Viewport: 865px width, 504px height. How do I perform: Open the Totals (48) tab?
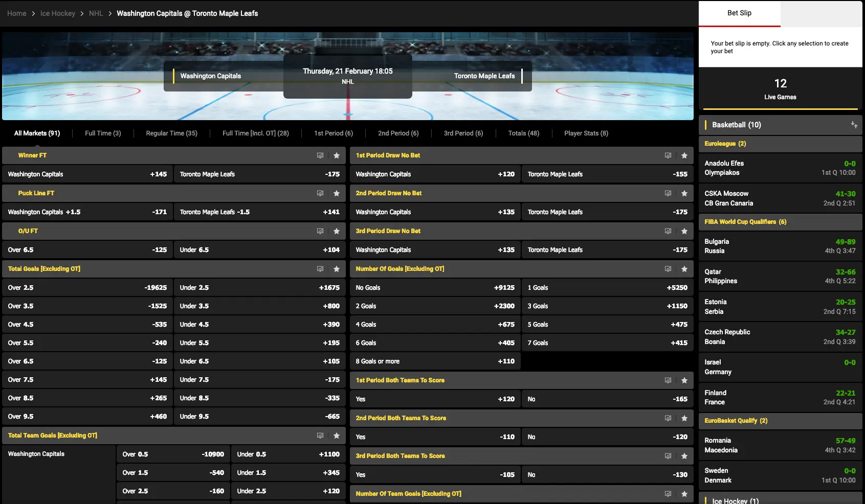pos(523,133)
